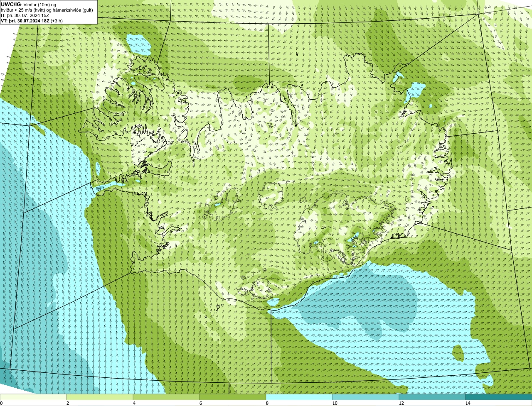Click the legend tick label "0"
Viewport: 532px width, 406px height.
click(x=1, y=403)
